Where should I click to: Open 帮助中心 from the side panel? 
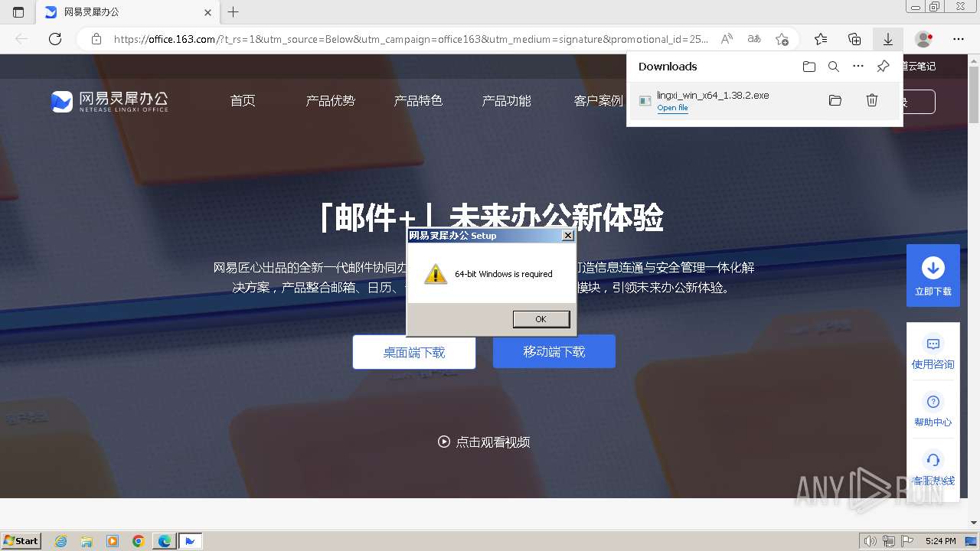coord(933,411)
